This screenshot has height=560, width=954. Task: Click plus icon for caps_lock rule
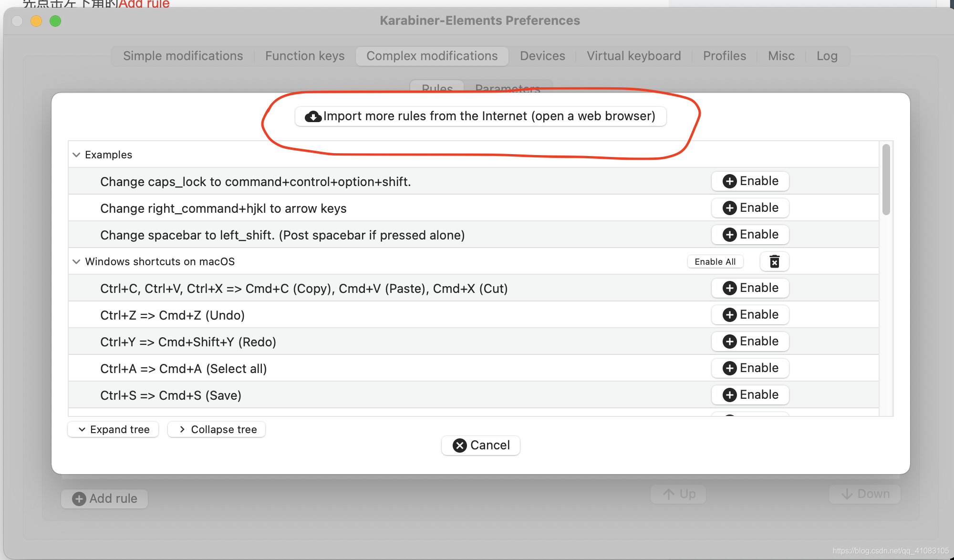tap(729, 181)
